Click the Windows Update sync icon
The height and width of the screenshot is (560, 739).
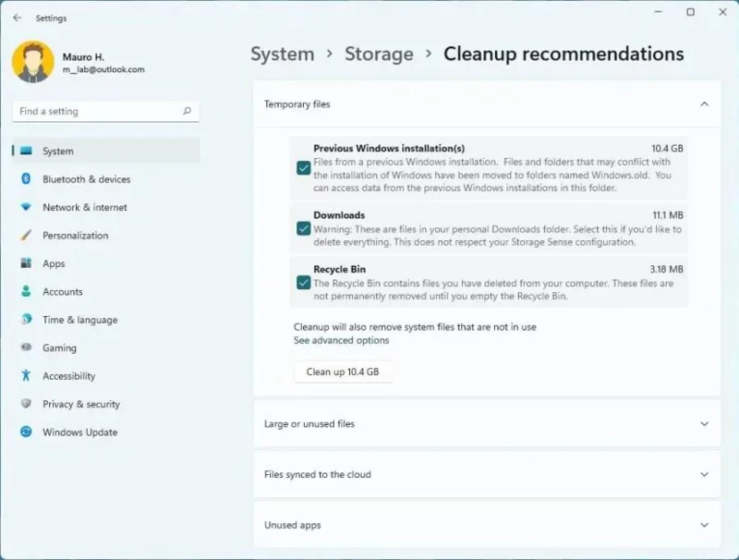click(x=27, y=432)
